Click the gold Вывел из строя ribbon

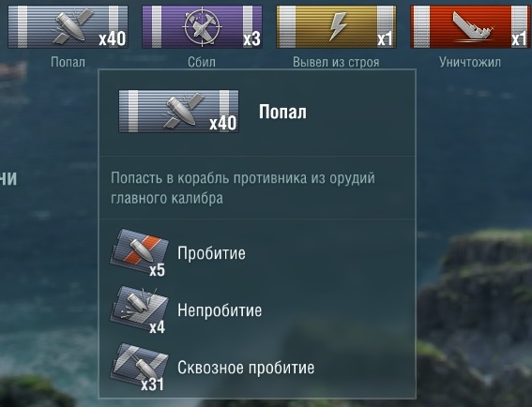pos(336,27)
